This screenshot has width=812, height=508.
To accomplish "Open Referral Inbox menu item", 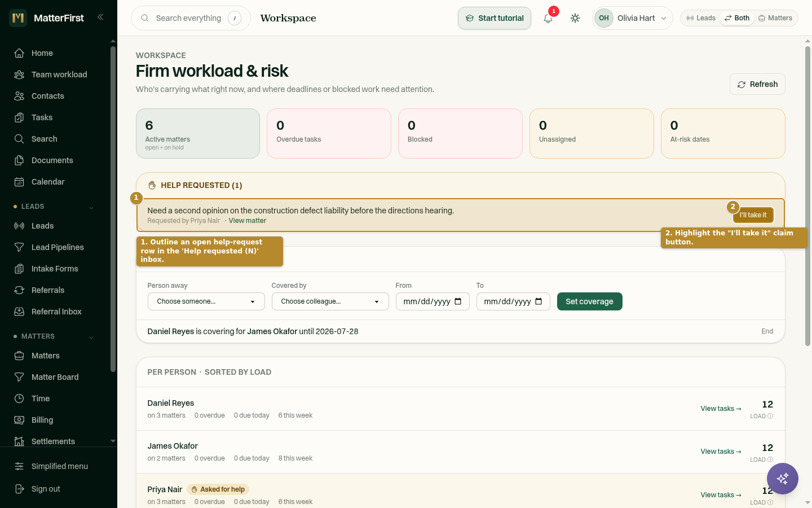I will [55, 312].
